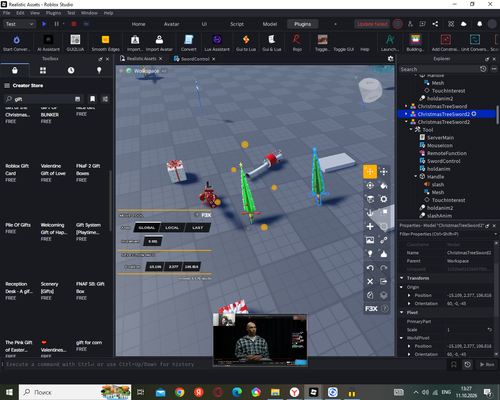Expand the Origin Position property

[409, 295]
